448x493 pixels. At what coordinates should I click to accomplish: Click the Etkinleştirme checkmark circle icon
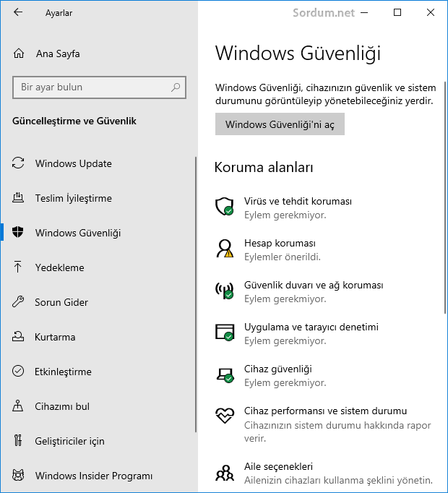click(18, 371)
